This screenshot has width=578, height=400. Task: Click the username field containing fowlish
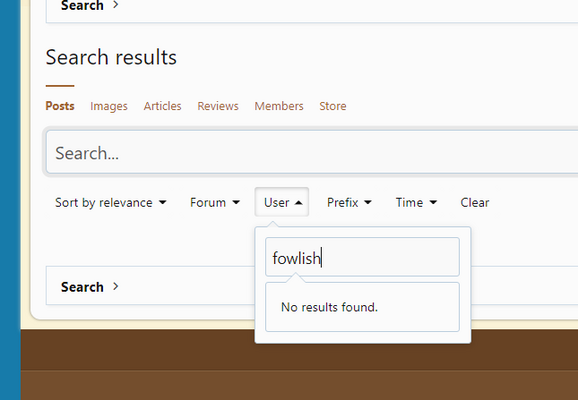click(x=362, y=257)
